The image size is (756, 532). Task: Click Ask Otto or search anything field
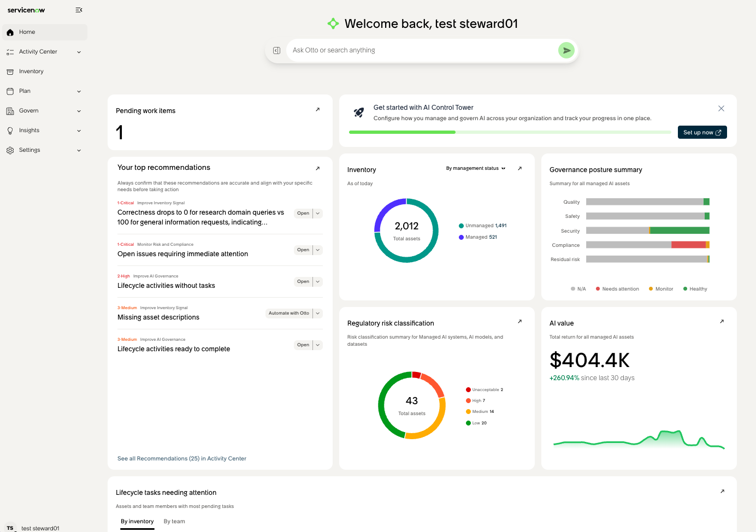point(422,50)
